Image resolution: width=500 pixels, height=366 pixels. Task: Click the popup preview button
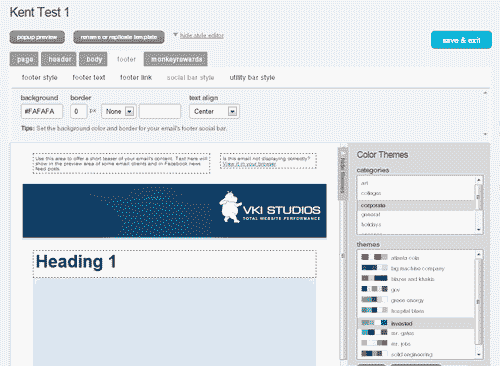pos(37,37)
